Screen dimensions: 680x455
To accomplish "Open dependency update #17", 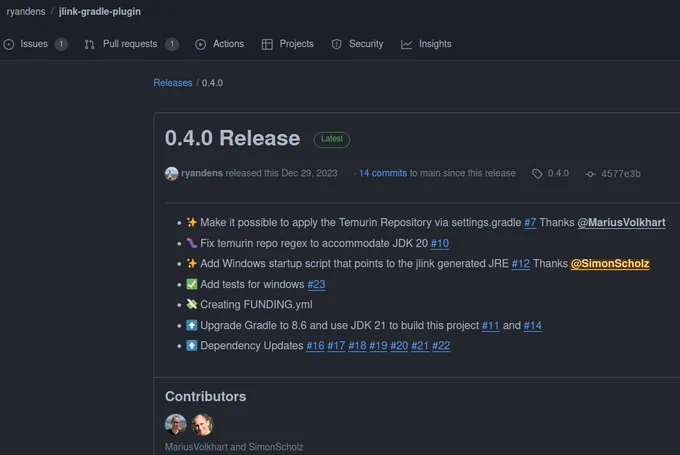I will click(336, 346).
